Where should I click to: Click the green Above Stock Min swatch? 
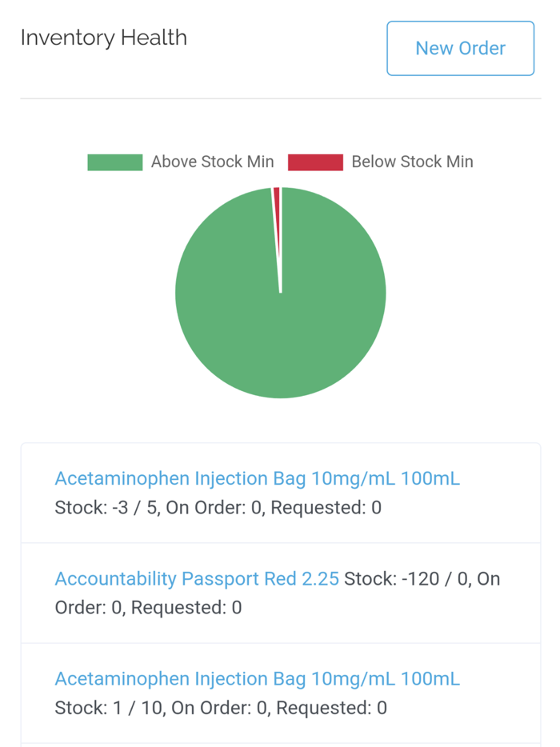(114, 162)
